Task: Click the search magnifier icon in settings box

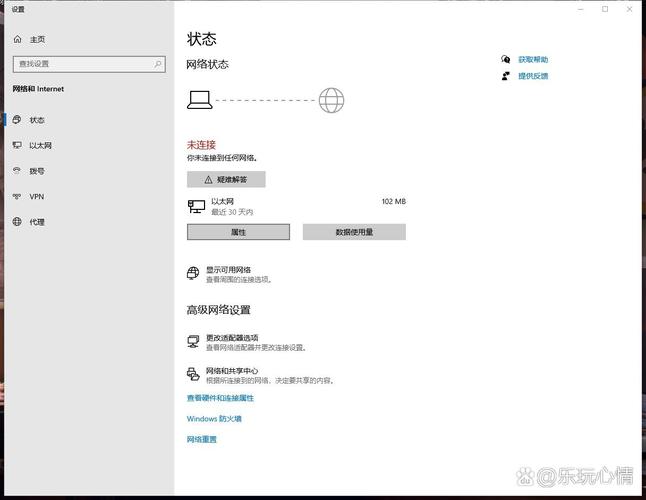Action: [158, 64]
